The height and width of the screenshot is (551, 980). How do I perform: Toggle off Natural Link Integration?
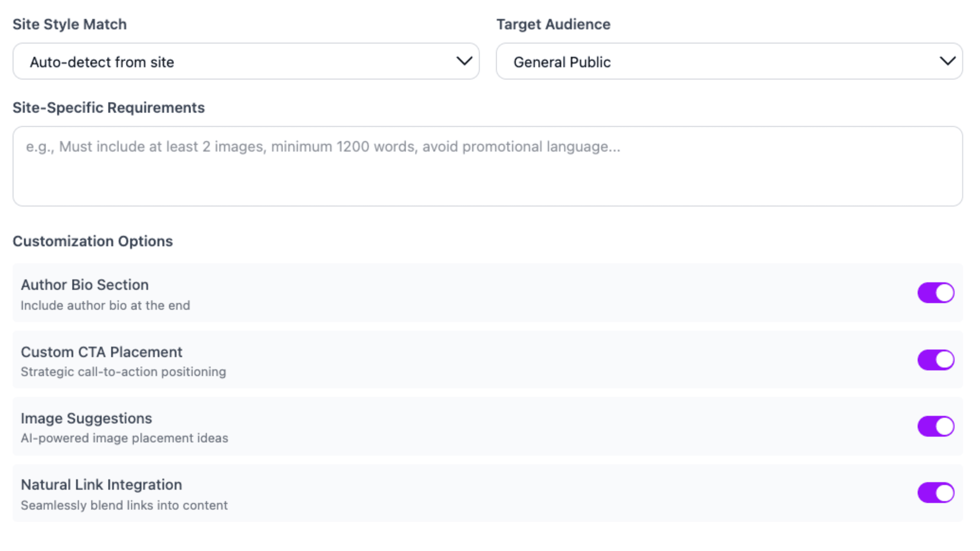936,493
